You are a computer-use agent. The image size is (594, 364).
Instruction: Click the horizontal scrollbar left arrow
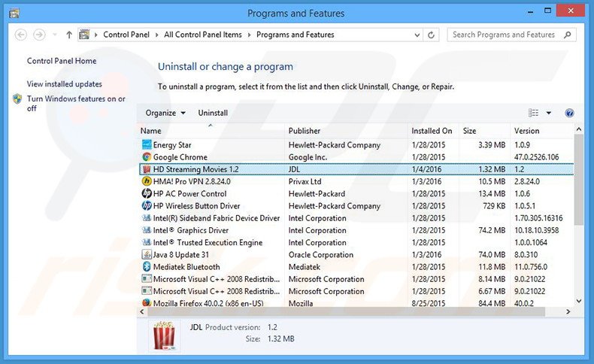(142, 311)
